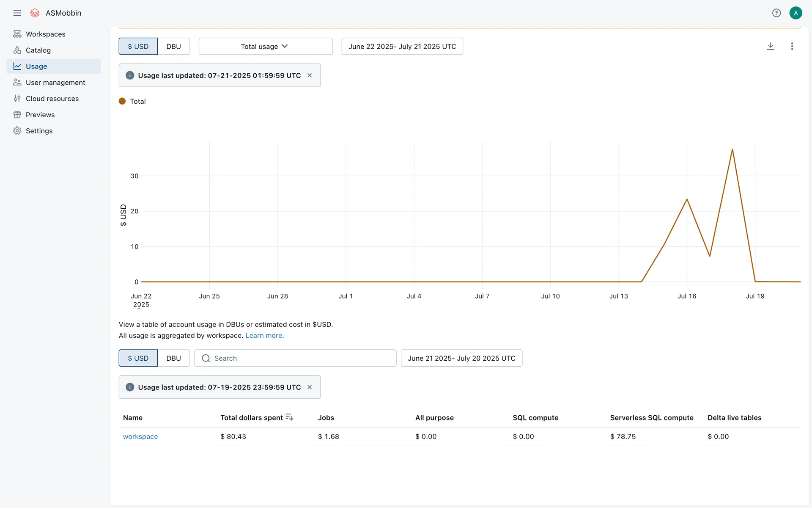
Task: Open the three-dot more options menu
Action: [x=792, y=46]
